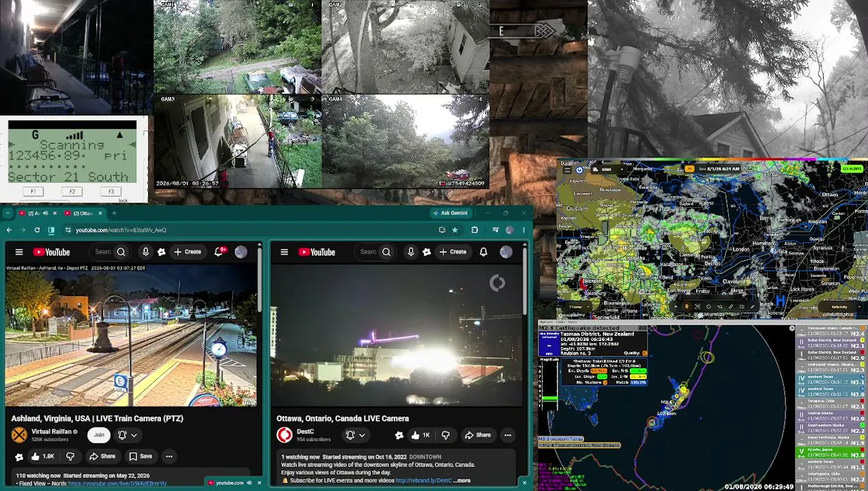Switch to first YouTube browser tab
Image resolution: width=868 pixels, height=491 pixels.
pyautogui.click(x=38, y=213)
